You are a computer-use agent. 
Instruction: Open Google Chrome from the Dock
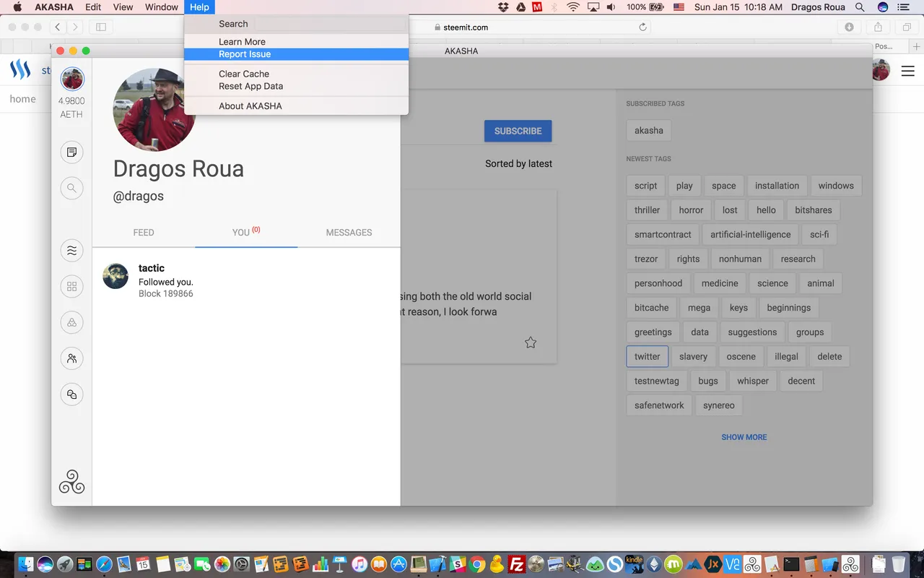pyautogui.click(x=477, y=564)
